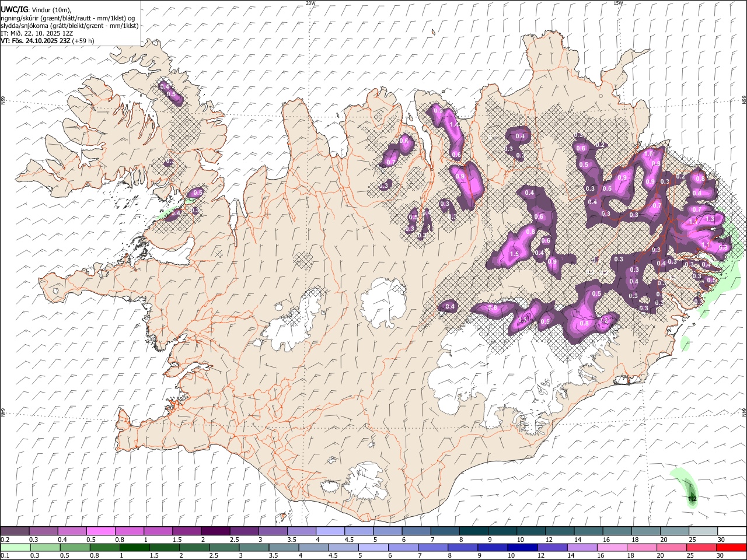The width and height of the screenshot is (747, 560).
Task: Click the green 1.2 rain value offshore southeast
Action: (693, 499)
